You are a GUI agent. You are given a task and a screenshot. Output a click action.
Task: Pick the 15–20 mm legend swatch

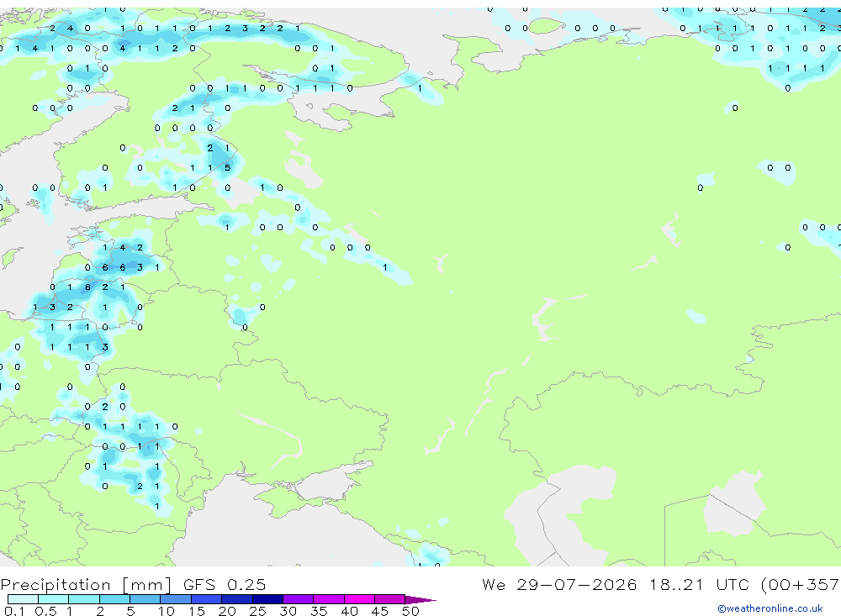207,599
